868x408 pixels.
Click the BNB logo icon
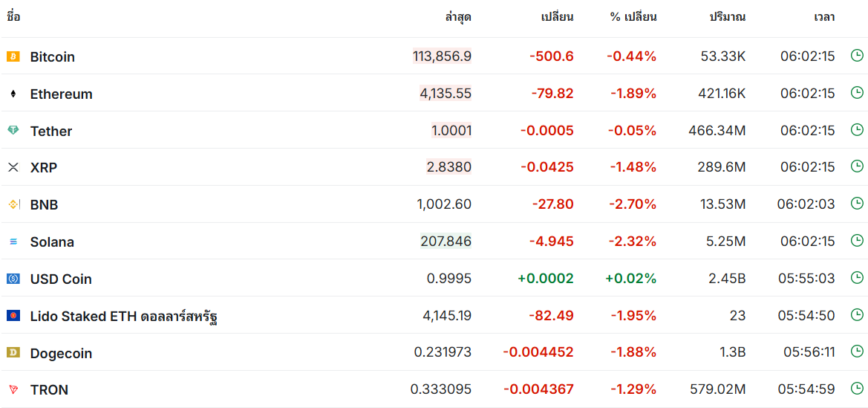pos(13,204)
